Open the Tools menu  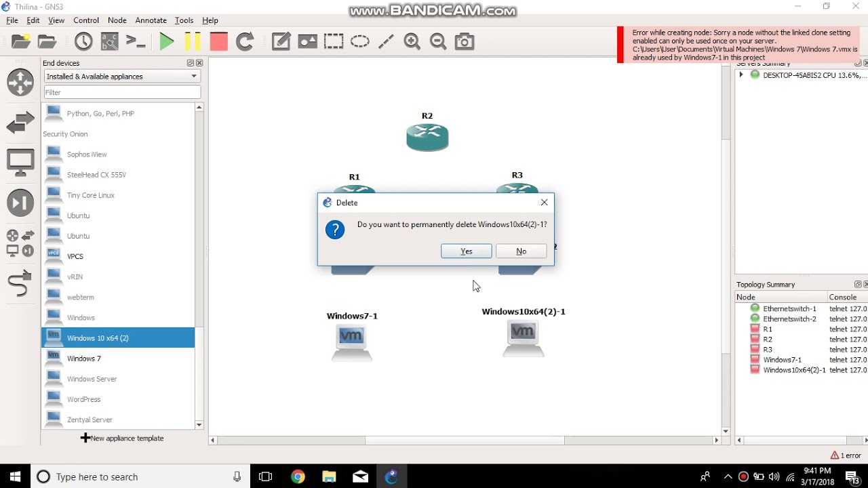[x=184, y=20]
